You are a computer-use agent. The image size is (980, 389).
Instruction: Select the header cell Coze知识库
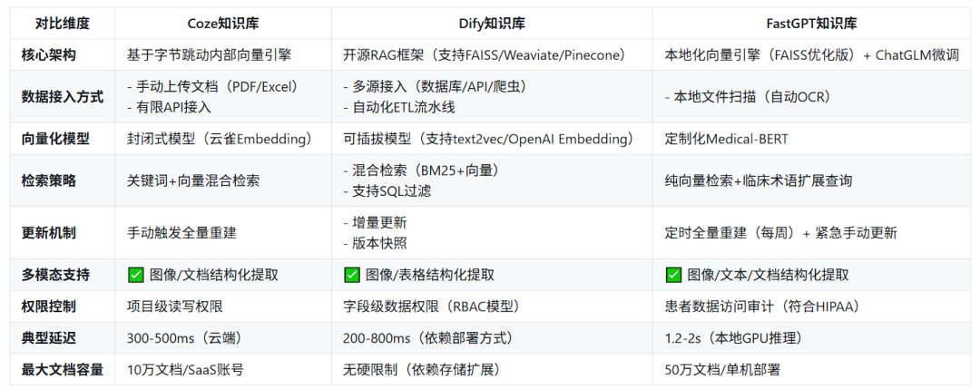[x=223, y=24]
